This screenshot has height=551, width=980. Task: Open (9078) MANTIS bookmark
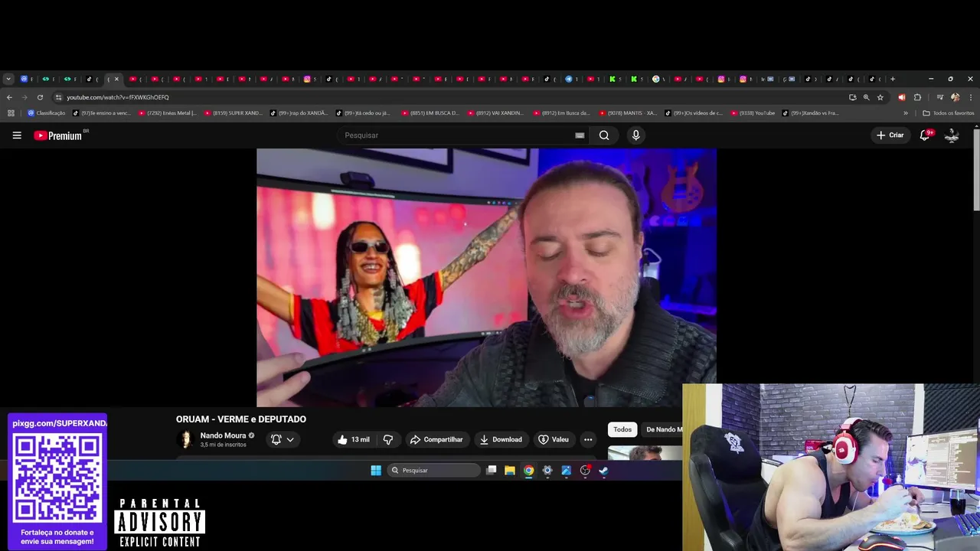(628, 113)
